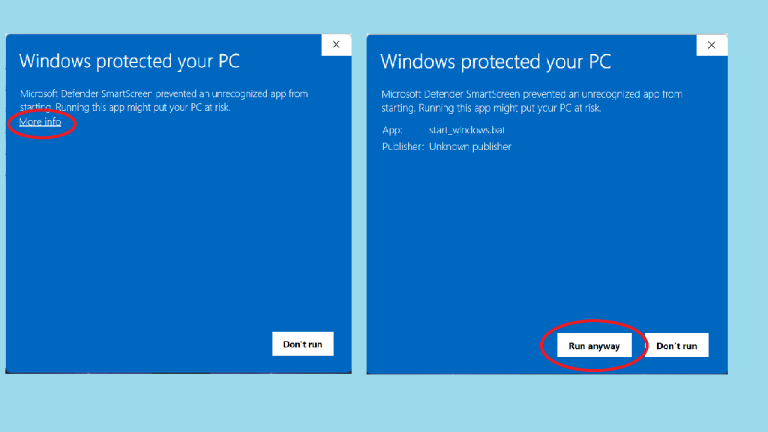The image size is (768, 432).
Task: Choose Don't run in the left dialog
Action: 303,344
